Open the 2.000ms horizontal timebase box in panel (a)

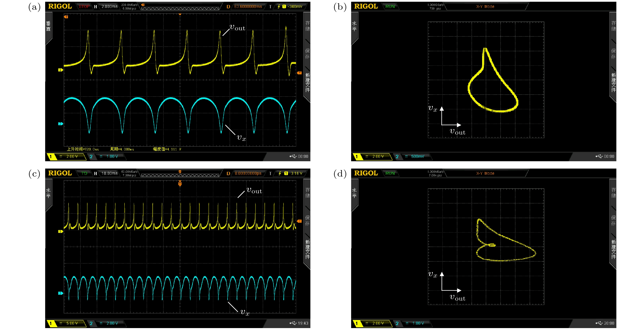(x=110, y=7)
